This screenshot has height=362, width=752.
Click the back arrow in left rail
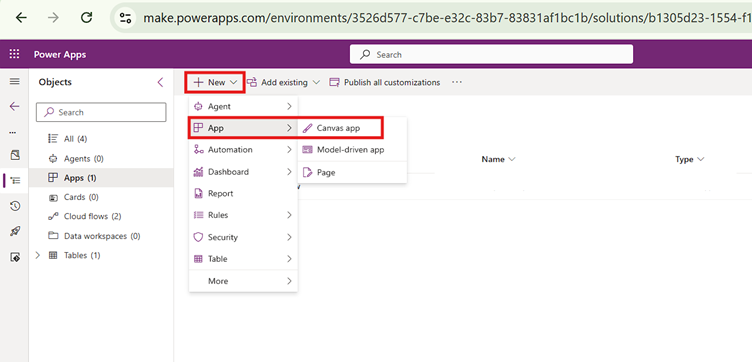[x=14, y=106]
